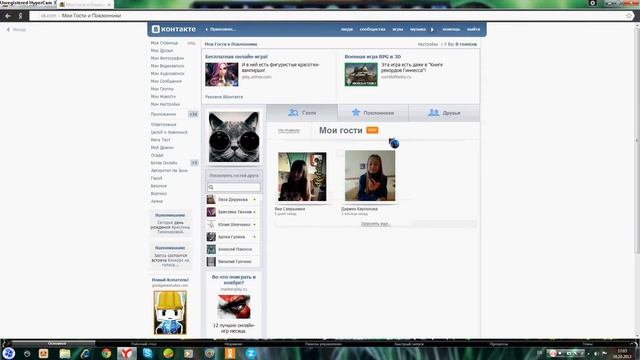The width and height of the screenshot is (640, 360).
Task: Click the Yandex Я icon beside address bar
Action: coord(20,16)
